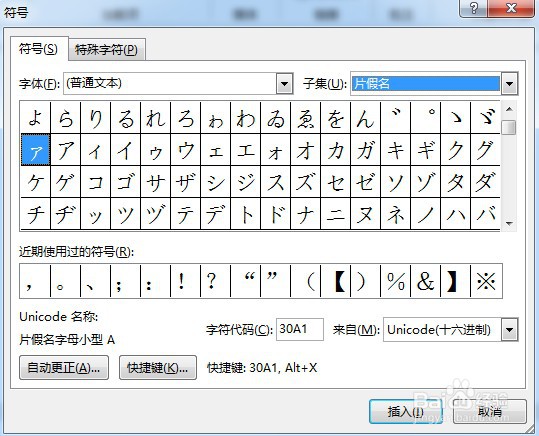This screenshot has height=436, width=539.
Task: Click the dialog help question mark button
Action: point(474,8)
